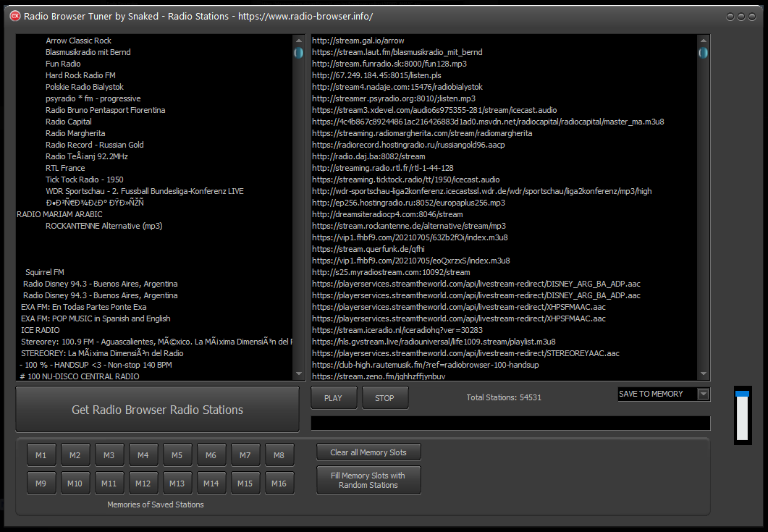The image size is (768, 532).
Task: Select Blasmusikradio mit Bernd station
Action: click(88, 52)
